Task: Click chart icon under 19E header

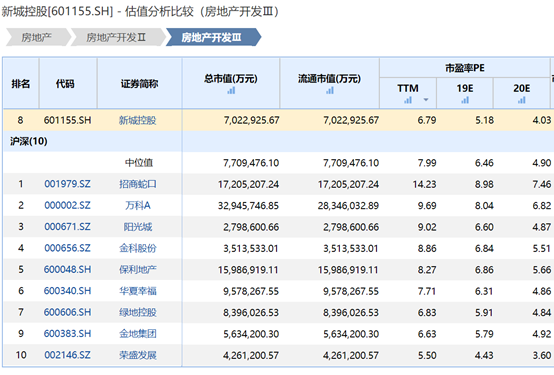Action: pyautogui.click(x=465, y=100)
